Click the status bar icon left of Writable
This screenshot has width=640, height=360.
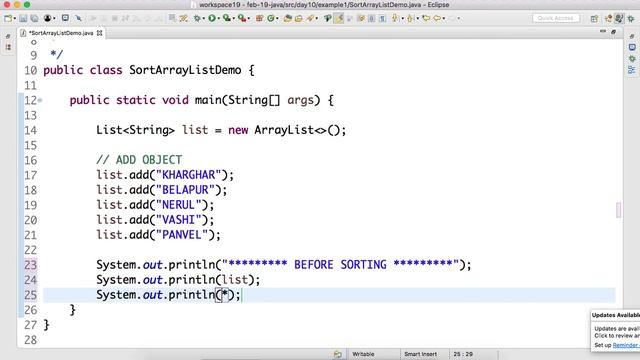[x=338, y=354]
